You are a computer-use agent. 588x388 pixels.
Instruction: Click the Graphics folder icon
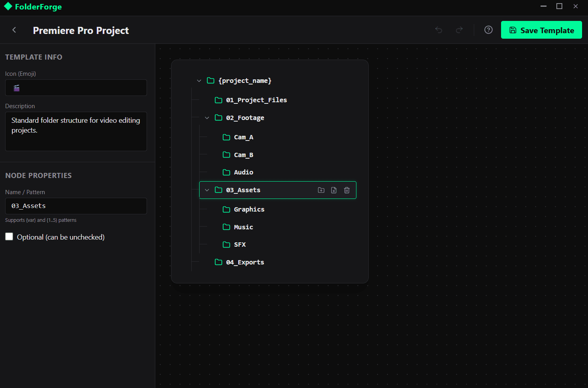pyautogui.click(x=226, y=210)
